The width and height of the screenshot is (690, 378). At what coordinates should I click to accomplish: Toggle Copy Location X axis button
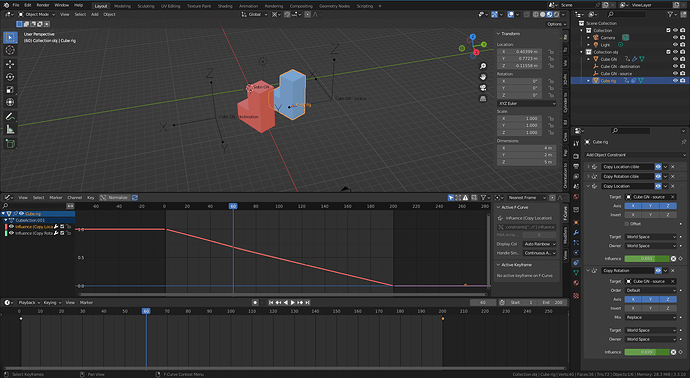[633, 206]
